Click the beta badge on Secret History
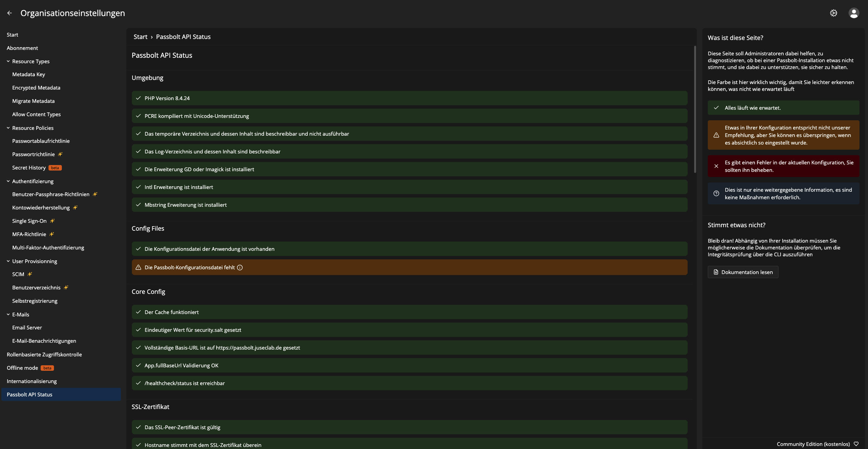 point(55,168)
